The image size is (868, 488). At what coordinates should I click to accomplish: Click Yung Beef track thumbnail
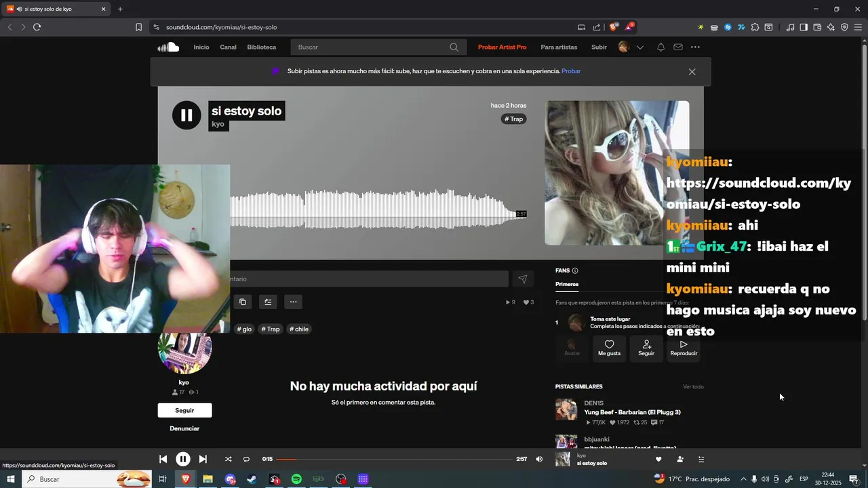tap(566, 409)
